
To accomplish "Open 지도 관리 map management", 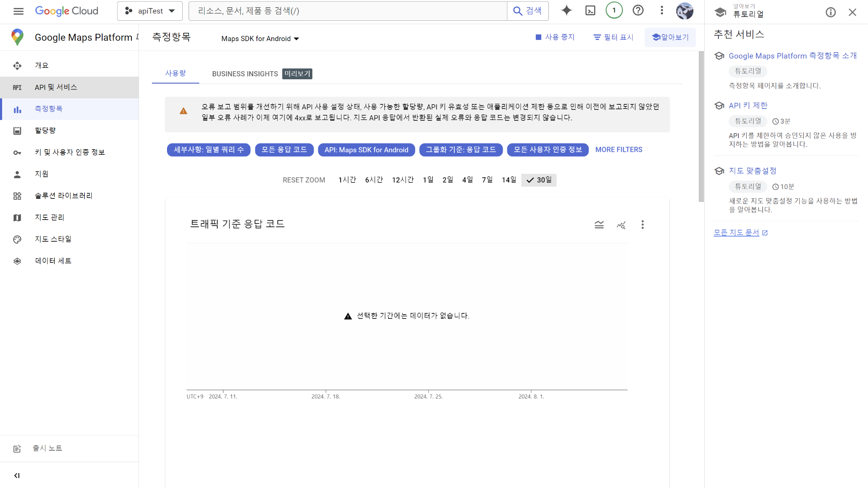I will click(69, 218).
